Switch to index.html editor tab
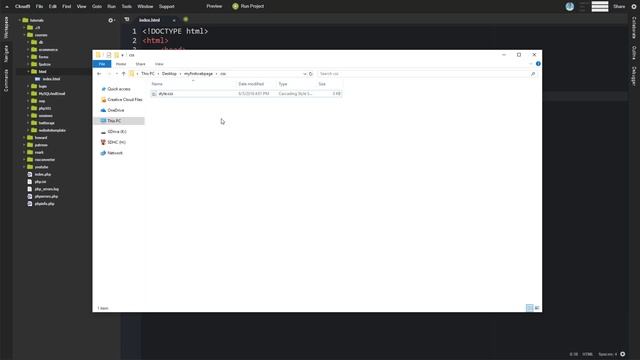This screenshot has height=360, width=640. (149, 20)
